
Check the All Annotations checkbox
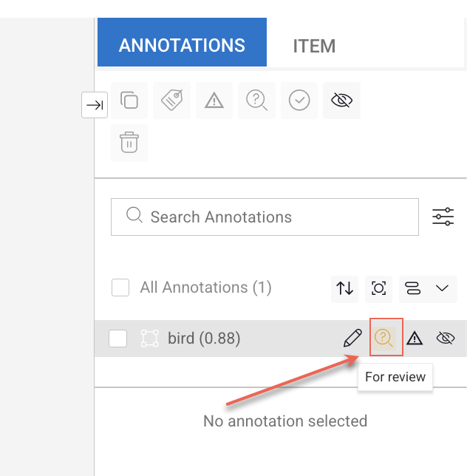(x=120, y=288)
